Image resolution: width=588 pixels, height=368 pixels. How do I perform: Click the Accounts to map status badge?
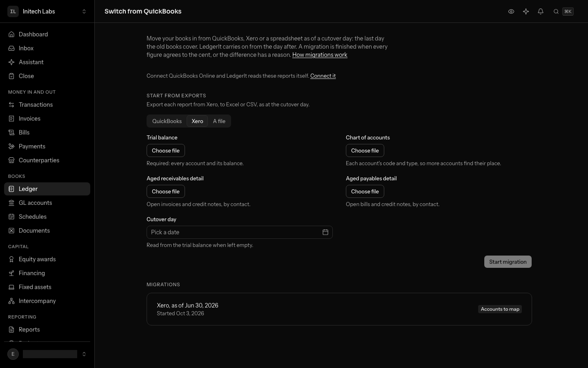point(500,309)
